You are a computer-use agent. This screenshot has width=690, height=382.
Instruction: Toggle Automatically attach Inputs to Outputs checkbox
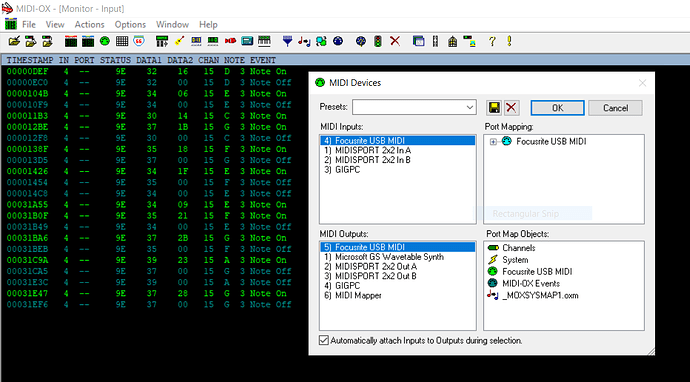(x=324, y=340)
